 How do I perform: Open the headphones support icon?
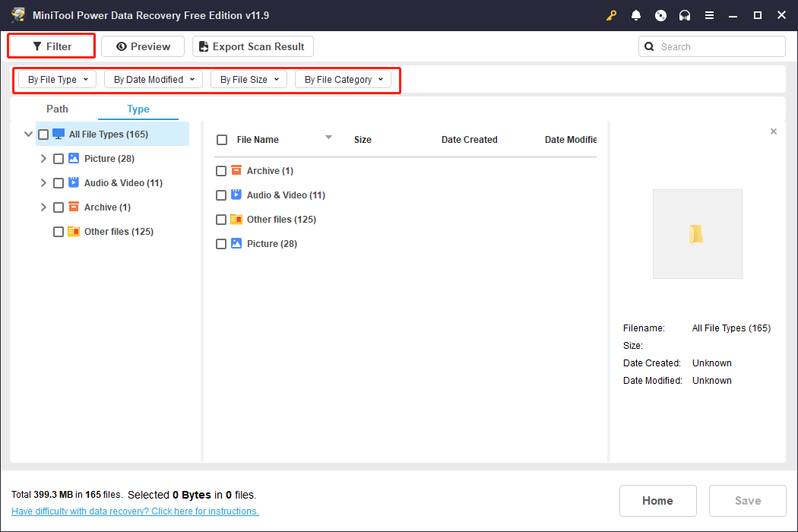[x=685, y=15]
